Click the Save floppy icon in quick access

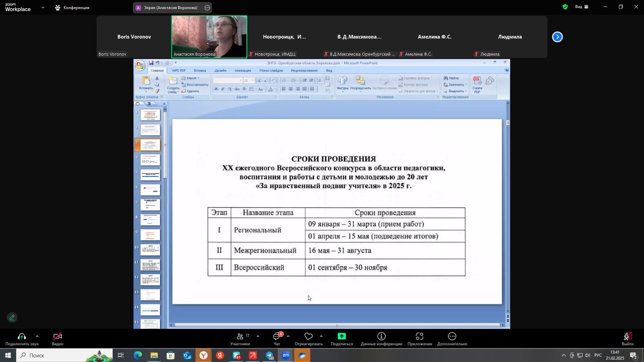(151, 63)
